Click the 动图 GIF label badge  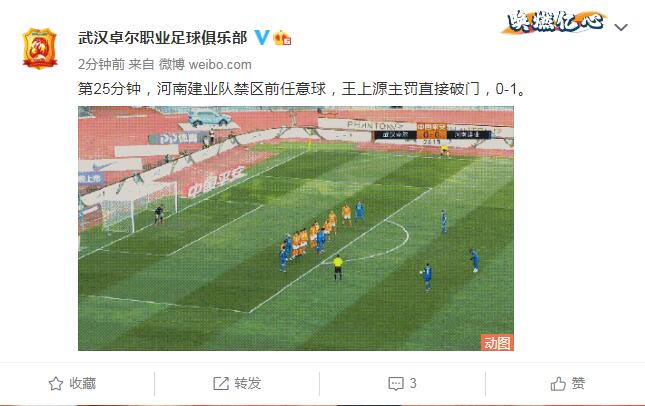point(497,342)
